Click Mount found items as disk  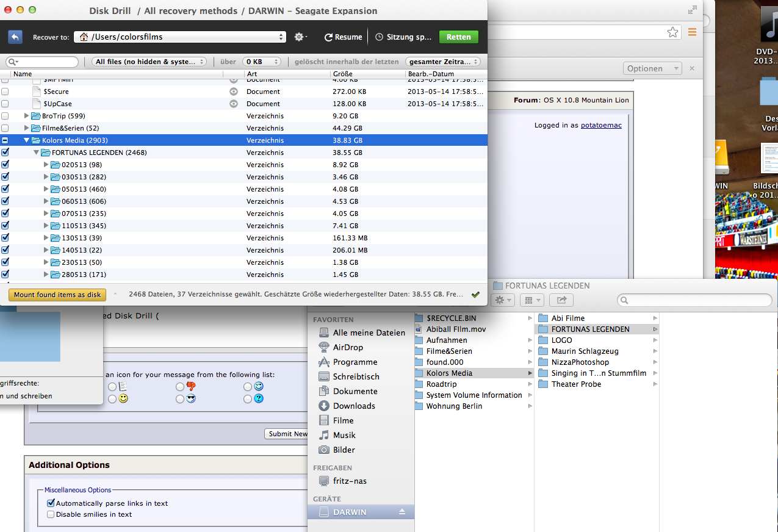click(57, 295)
